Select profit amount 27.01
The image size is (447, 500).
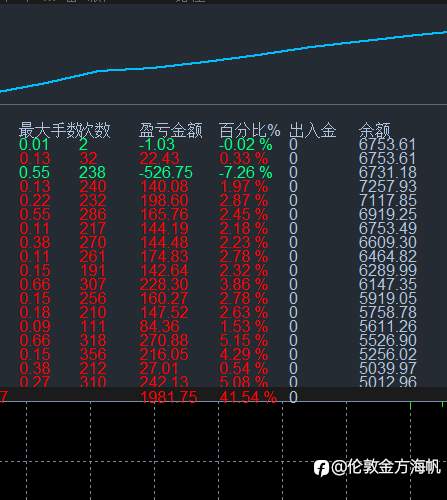point(158,369)
